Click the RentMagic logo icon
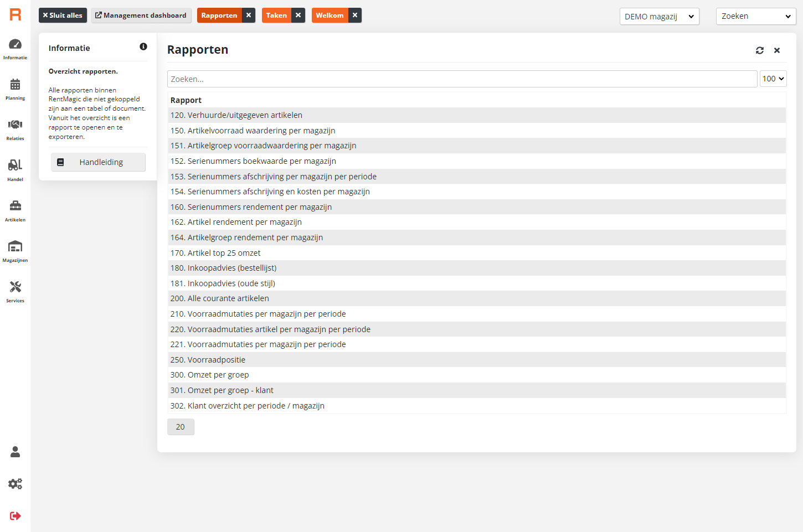The width and height of the screenshot is (803, 532). (x=16, y=15)
